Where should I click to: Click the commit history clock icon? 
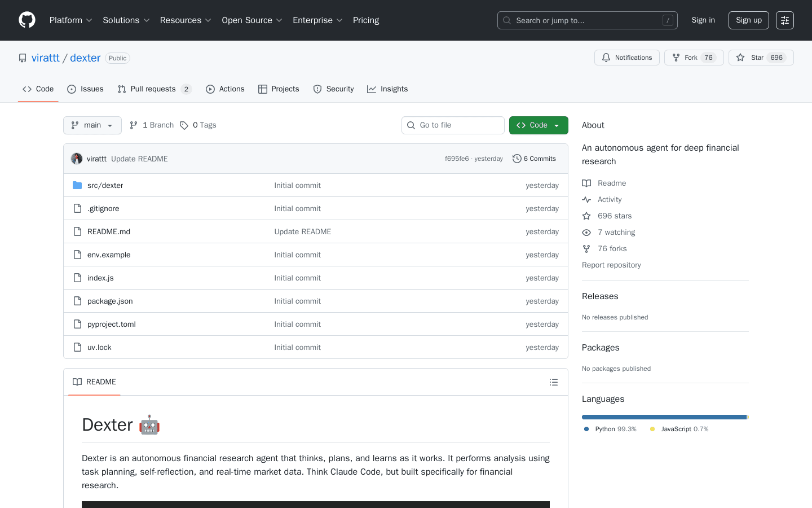pos(517,159)
